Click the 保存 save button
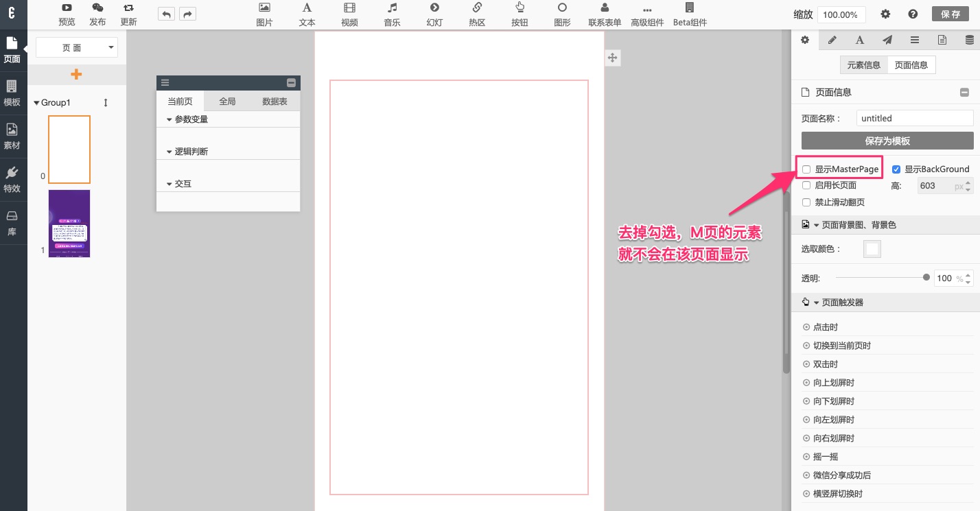The height and width of the screenshot is (511, 980). tap(950, 14)
